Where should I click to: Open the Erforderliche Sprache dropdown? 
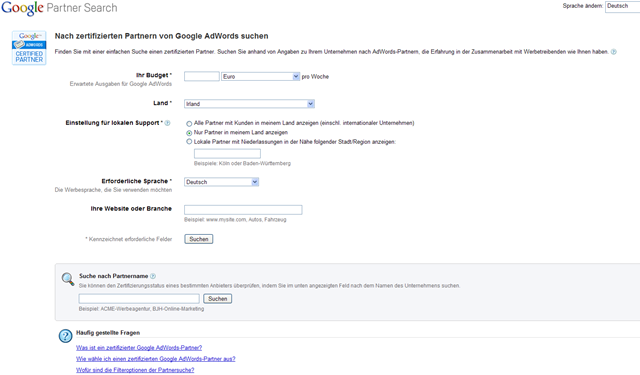coord(221,182)
